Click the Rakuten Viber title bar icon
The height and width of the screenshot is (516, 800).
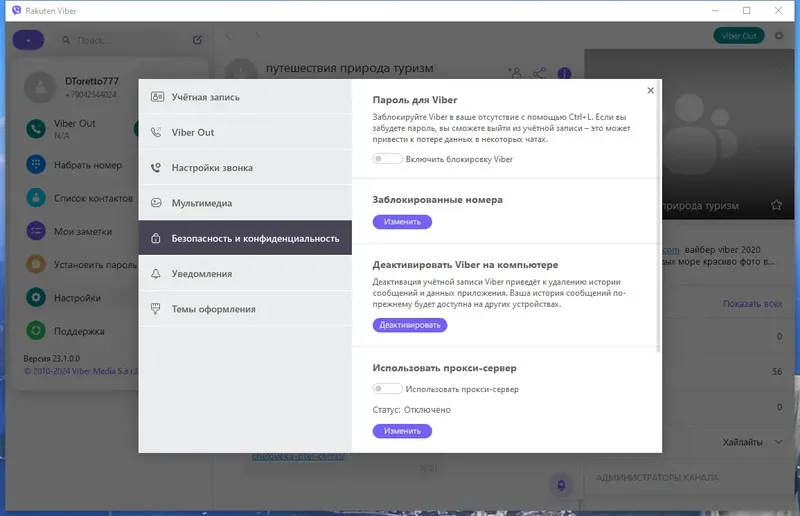click(x=16, y=10)
